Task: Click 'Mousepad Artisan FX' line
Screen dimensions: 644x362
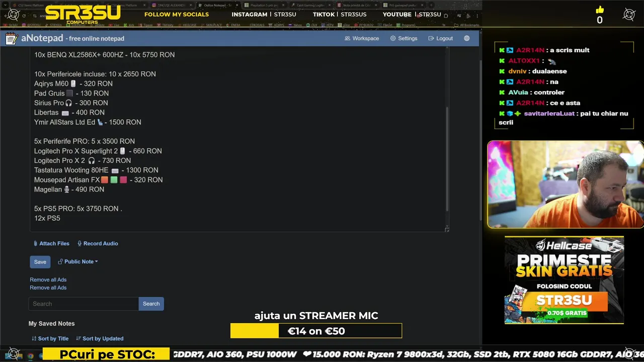Action: pos(99,179)
